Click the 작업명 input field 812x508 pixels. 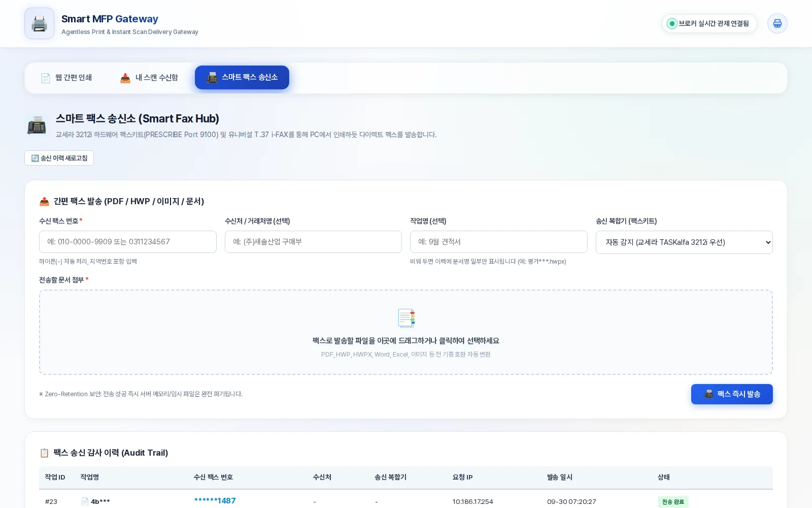point(499,242)
